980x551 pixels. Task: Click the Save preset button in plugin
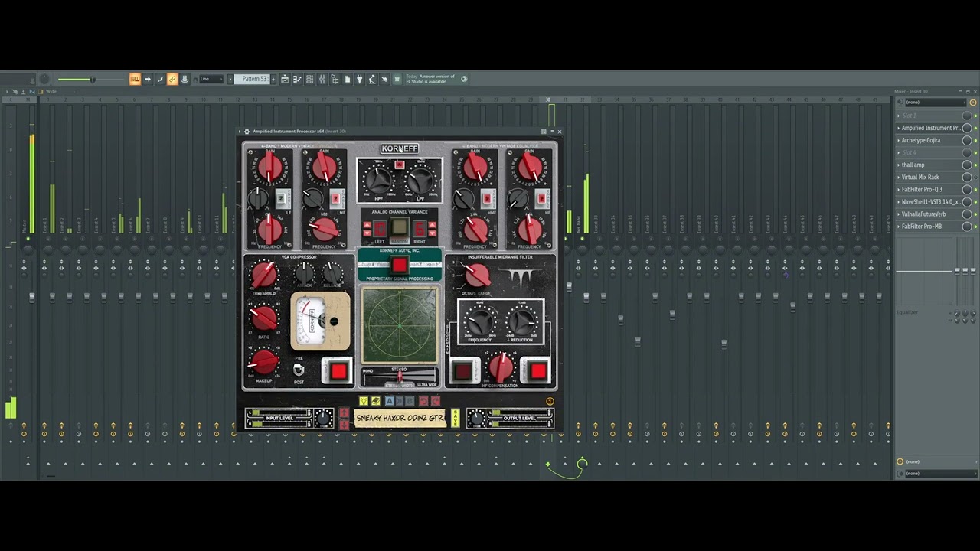pos(456,419)
